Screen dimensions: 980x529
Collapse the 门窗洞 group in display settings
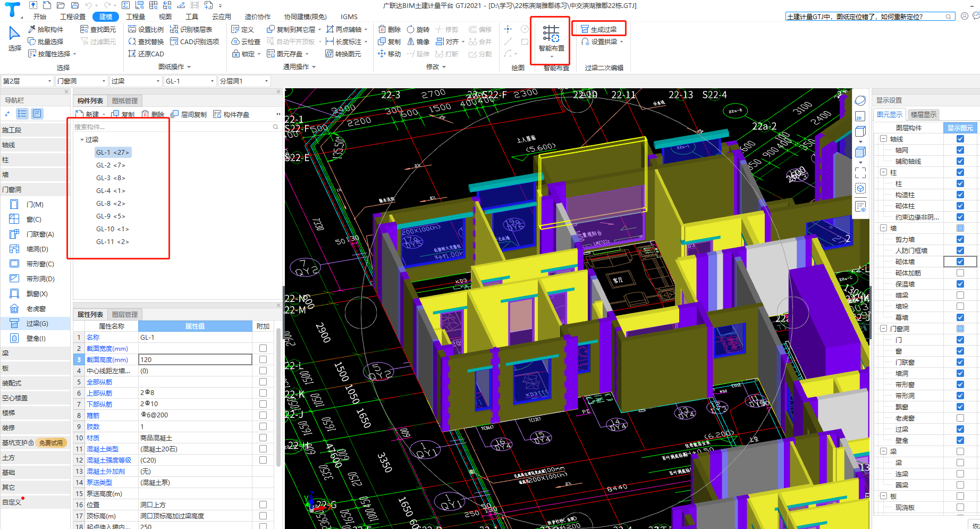click(883, 329)
